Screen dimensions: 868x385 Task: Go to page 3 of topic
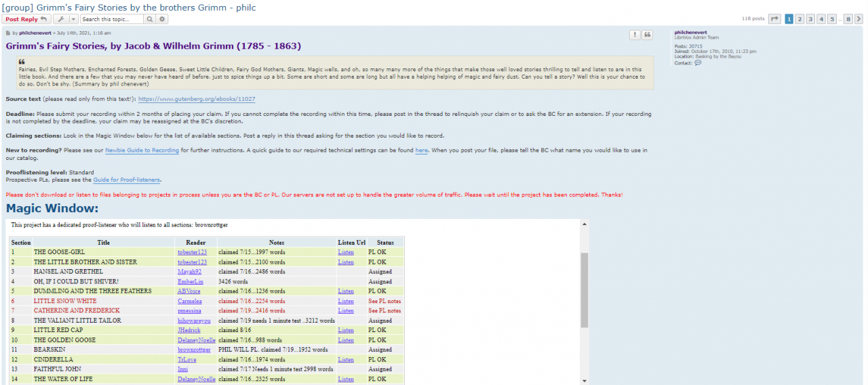coord(811,19)
